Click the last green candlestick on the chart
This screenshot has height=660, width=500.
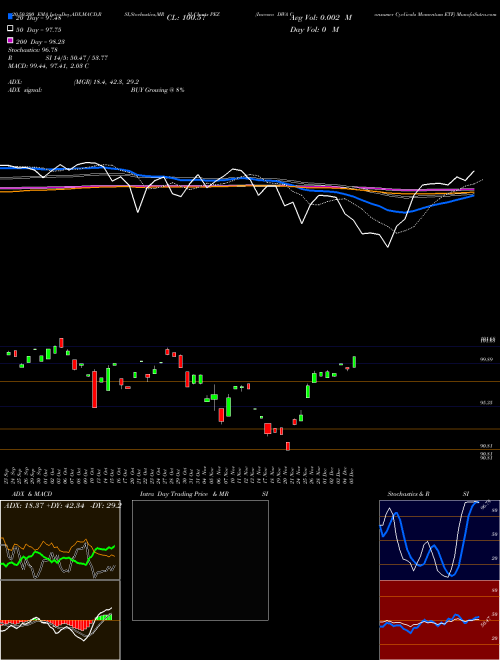(x=354, y=362)
